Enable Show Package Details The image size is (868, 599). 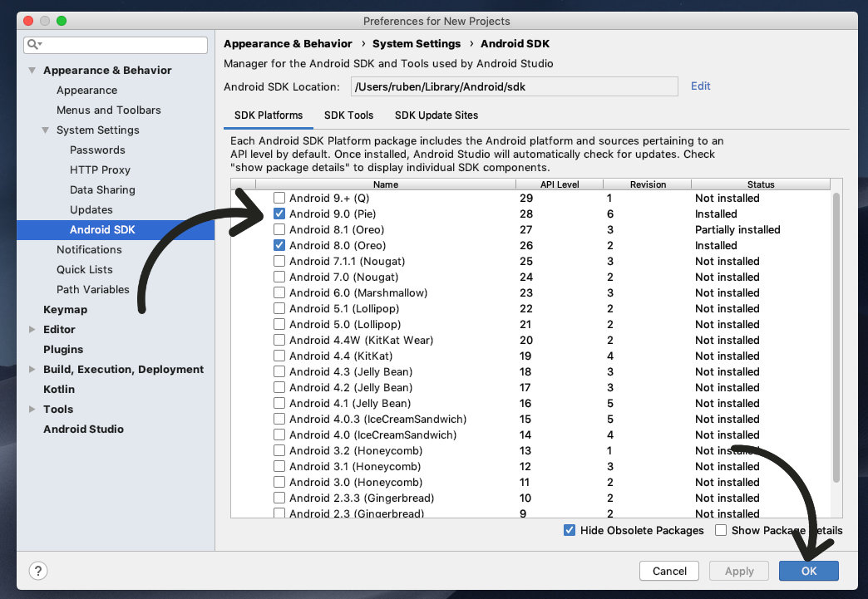(720, 530)
